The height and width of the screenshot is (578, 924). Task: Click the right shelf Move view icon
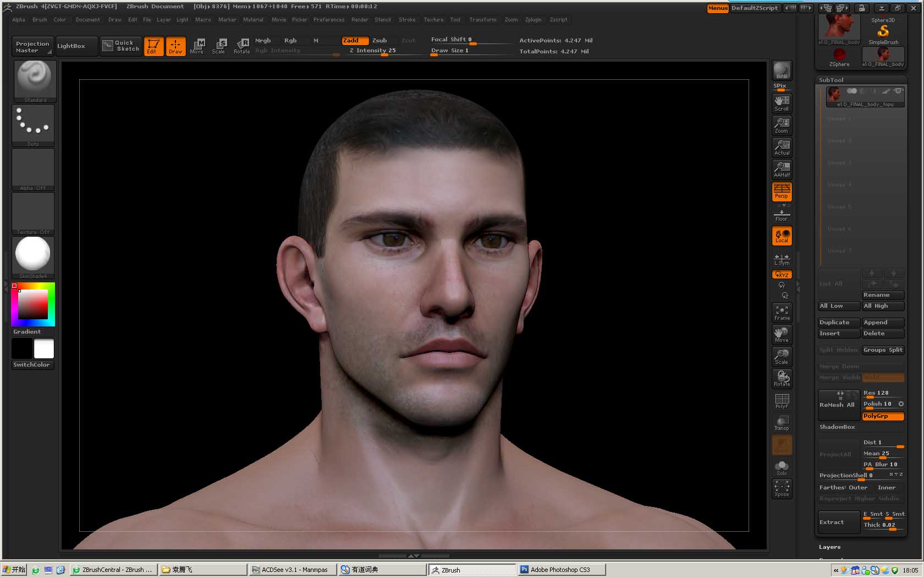782,335
